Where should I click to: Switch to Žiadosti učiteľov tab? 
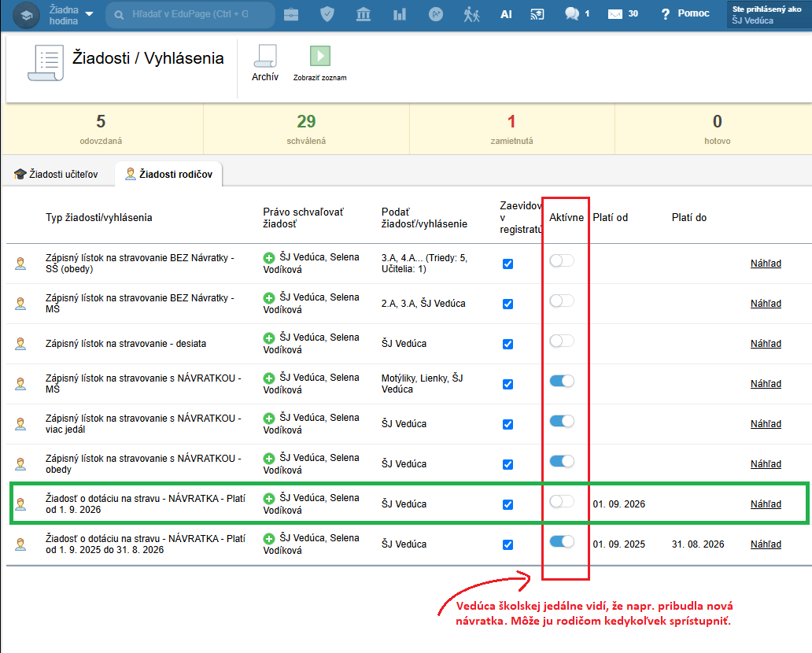tap(56, 174)
